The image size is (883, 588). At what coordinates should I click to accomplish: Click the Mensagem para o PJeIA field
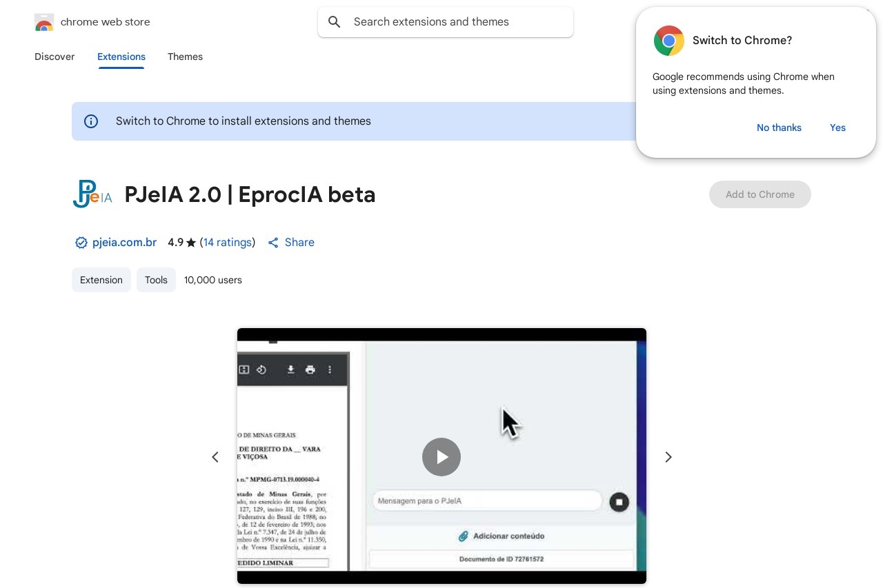coord(488,501)
